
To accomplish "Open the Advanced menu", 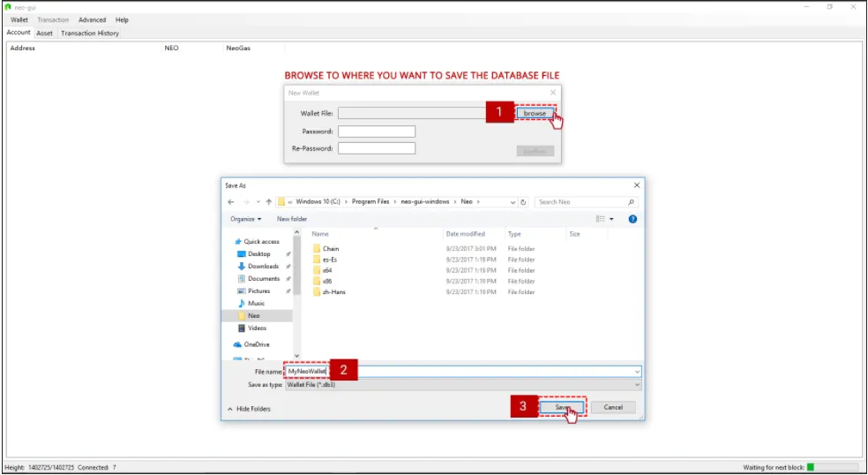I will click(92, 20).
